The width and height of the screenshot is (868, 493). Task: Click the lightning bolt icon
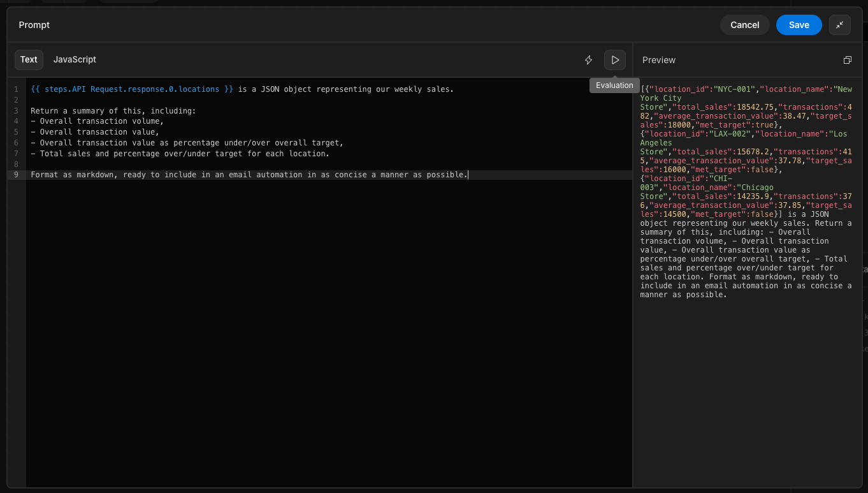pyautogui.click(x=589, y=60)
